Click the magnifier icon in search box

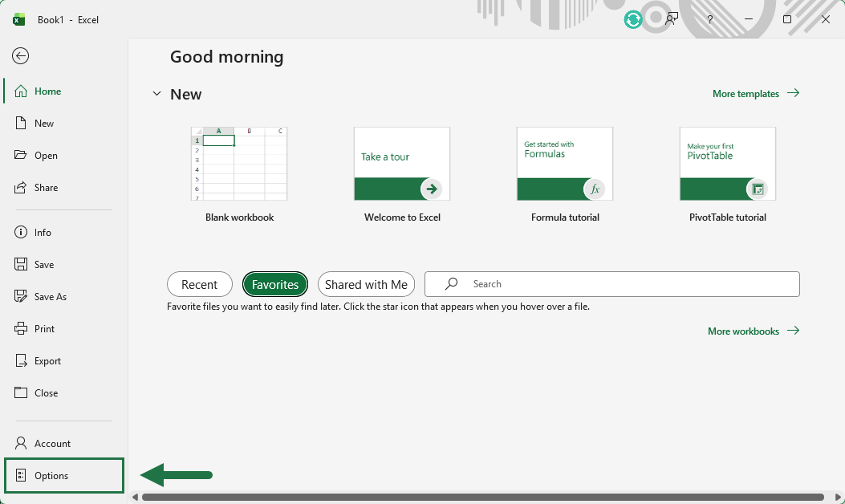click(452, 283)
